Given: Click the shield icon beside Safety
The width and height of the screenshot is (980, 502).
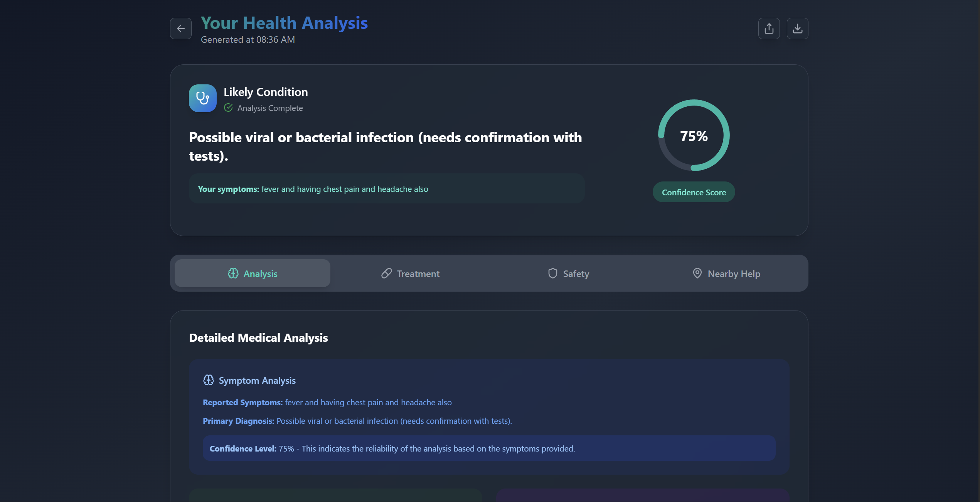Looking at the screenshot, I should 552,274.
